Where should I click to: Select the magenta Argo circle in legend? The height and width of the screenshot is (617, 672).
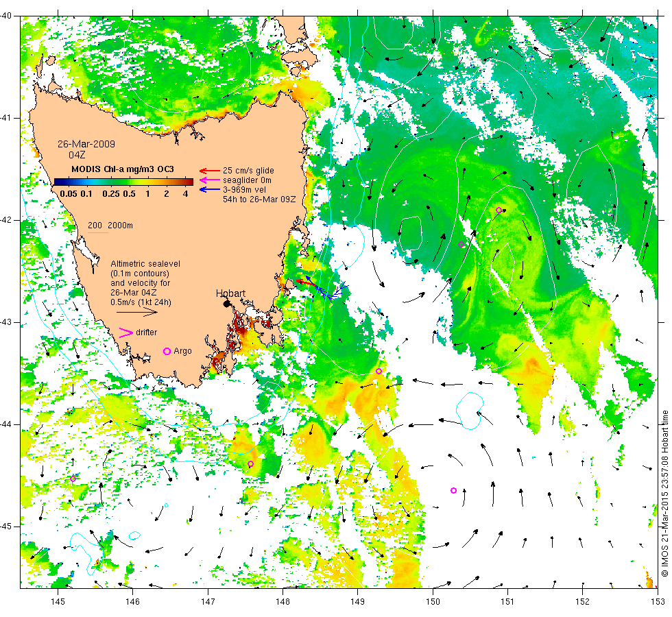(167, 351)
